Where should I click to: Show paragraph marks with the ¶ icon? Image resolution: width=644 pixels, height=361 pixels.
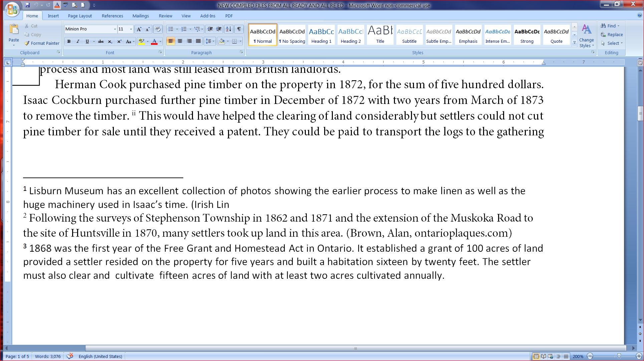point(238,29)
